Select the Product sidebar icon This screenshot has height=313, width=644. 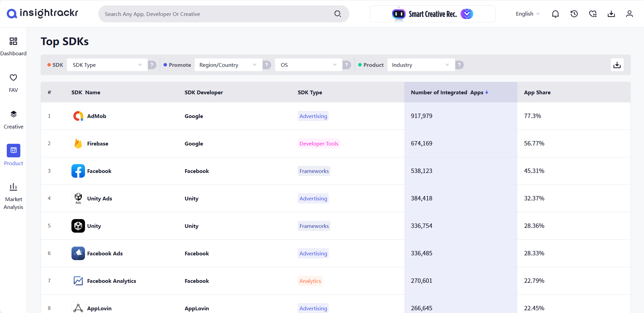[x=13, y=155]
